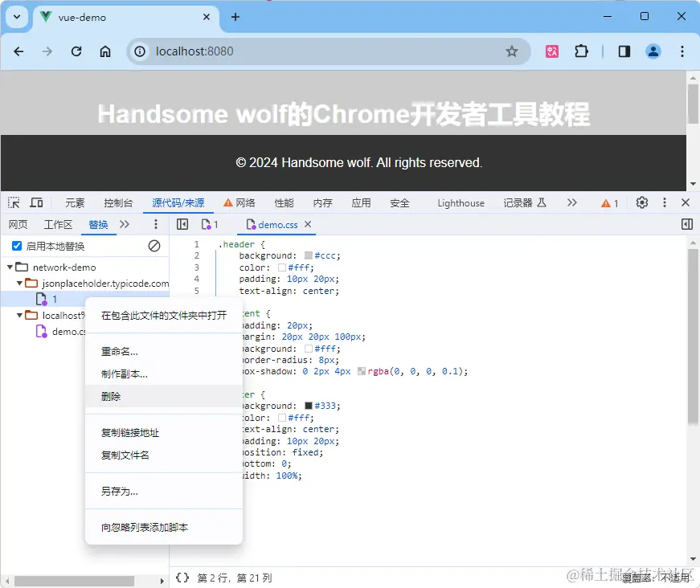The image size is (700, 588).
Task: Choose 另存为 from the context menu
Action: [164, 491]
